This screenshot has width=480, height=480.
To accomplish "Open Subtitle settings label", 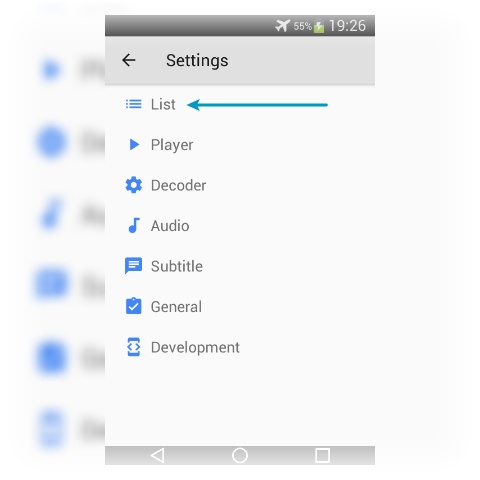I will pos(177,266).
